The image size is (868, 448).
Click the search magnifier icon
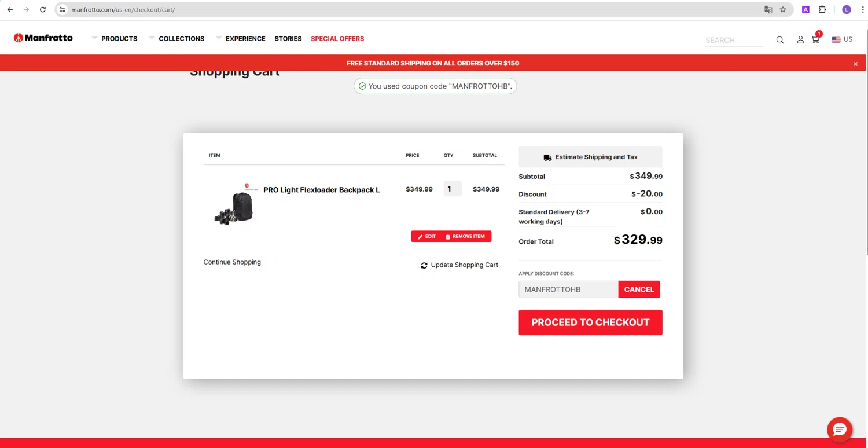click(x=780, y=40)
